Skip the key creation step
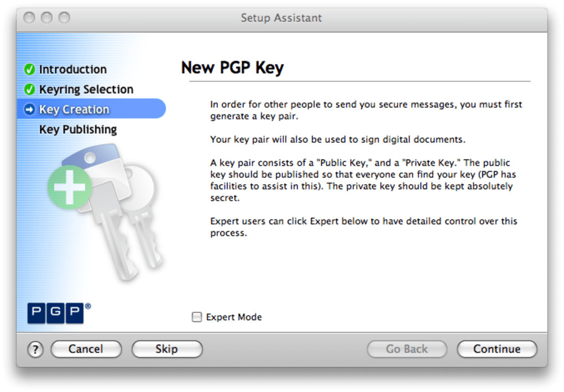This screenshot has width=564, height=392. [x=166, y=349]
